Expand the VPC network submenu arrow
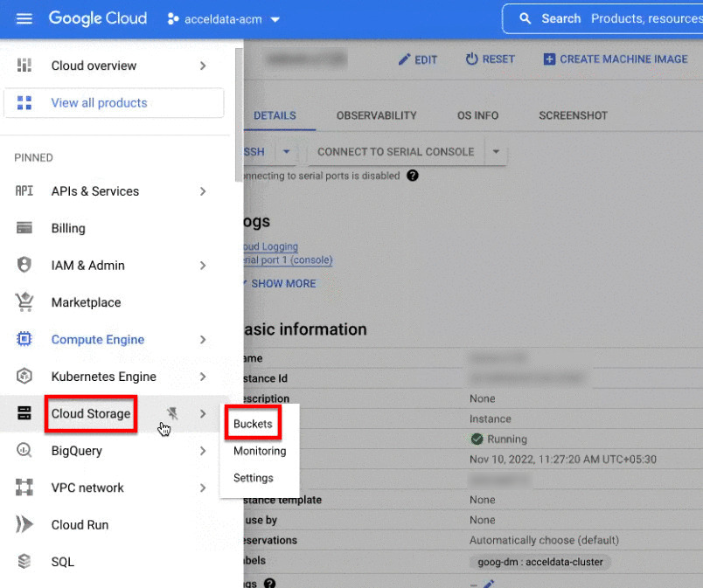703x588 pixels. point(203,488)
